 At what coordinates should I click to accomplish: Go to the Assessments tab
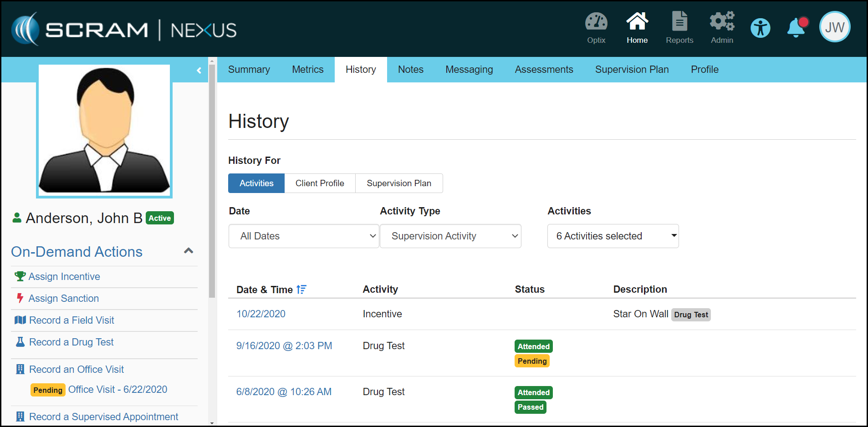[x=544, y=70]
